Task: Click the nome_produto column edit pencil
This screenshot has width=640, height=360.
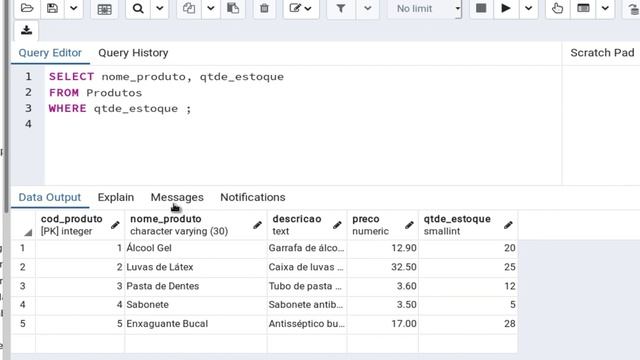Action: click(257, 225)
